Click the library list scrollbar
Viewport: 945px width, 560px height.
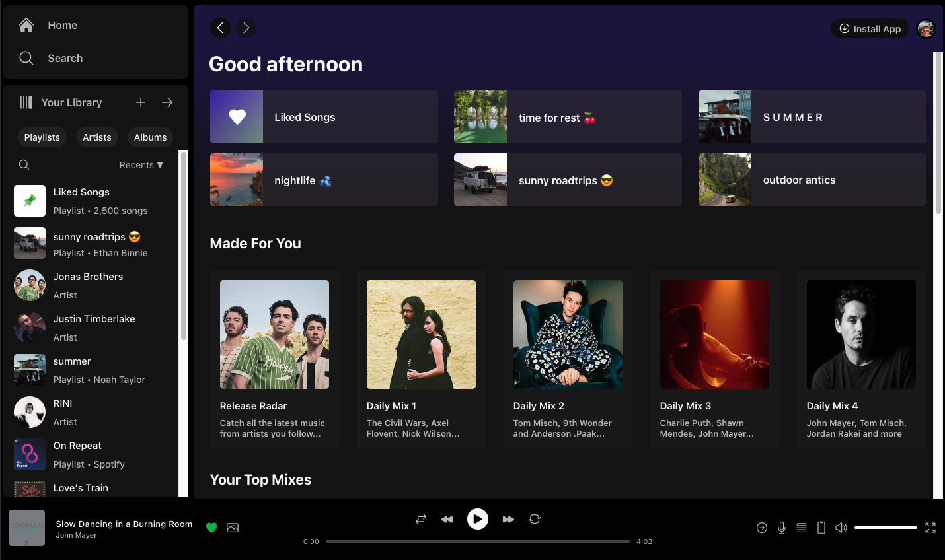tap(184, 245)
